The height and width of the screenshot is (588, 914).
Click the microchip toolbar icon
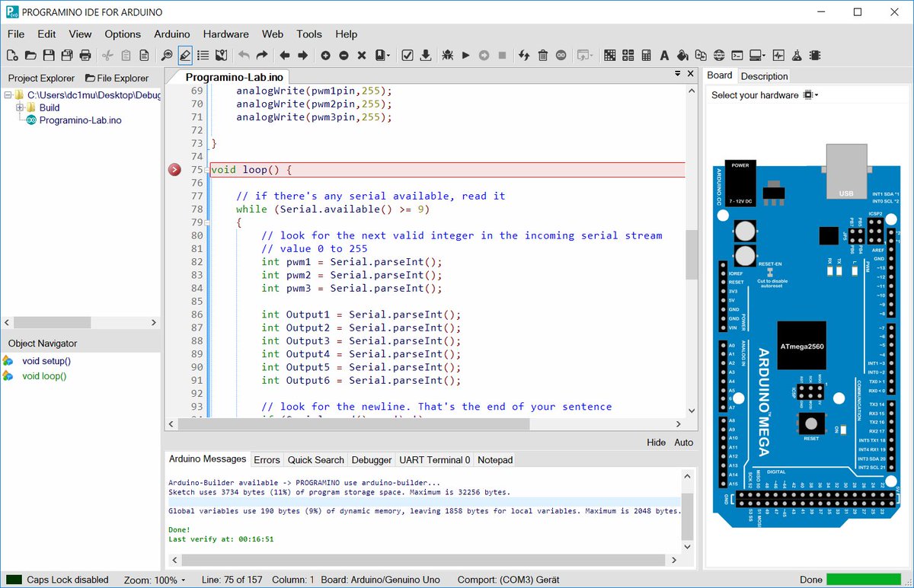click(x=815, y=55)
